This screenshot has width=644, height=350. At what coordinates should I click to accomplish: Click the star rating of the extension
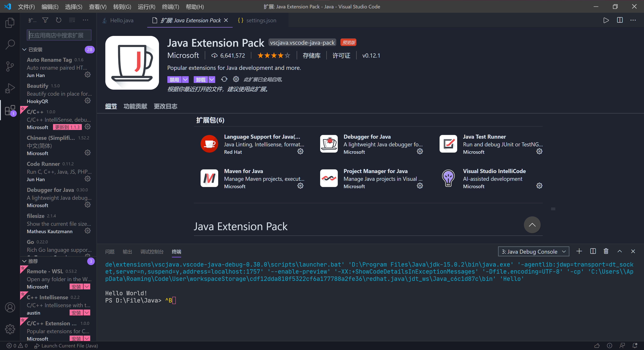tap(274, 56)
